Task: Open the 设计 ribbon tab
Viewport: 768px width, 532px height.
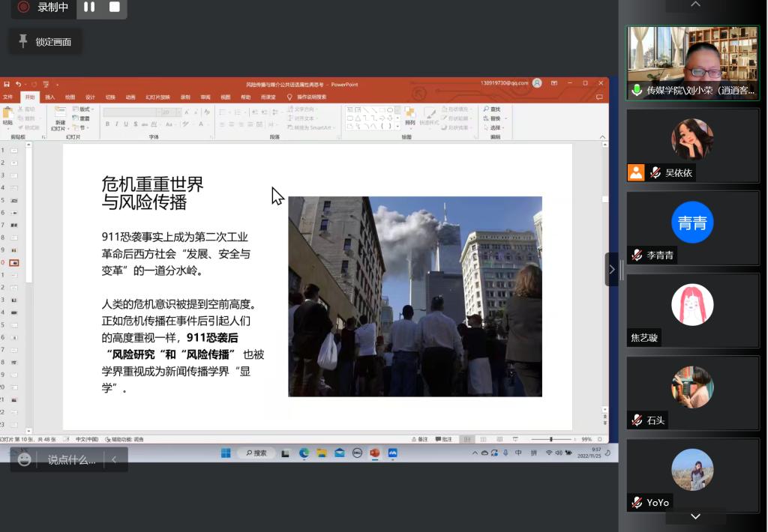Action: tap(90, 97)
